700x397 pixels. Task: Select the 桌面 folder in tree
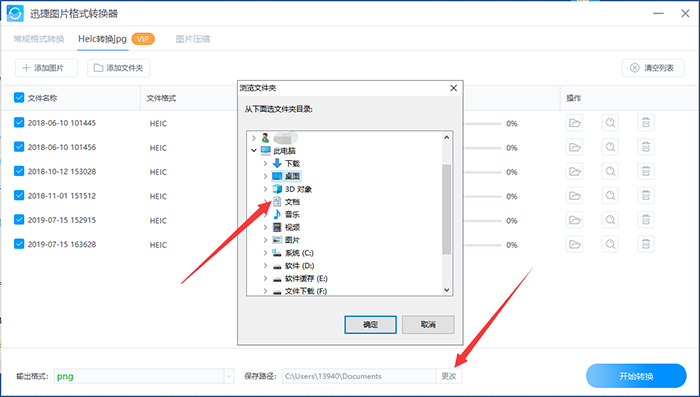[286, 176]
